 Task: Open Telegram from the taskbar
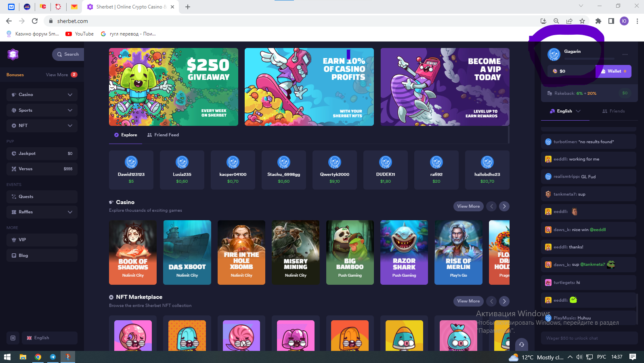(x=53, y=357)
